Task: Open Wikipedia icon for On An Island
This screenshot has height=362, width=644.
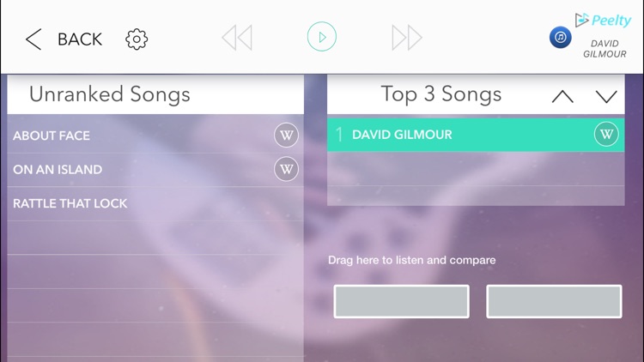Action: (286, 169)
